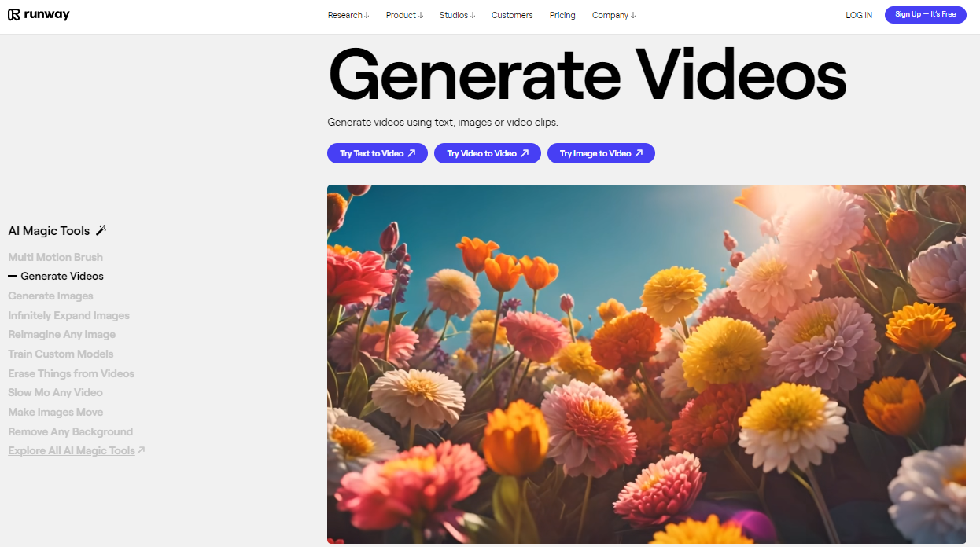Choose Erase Things from Videos
The image size is (980, 547).
[x=71, y=373]
